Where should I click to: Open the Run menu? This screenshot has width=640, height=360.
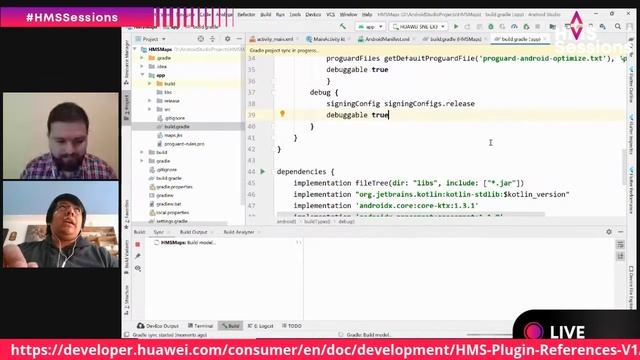coord(280,14)
